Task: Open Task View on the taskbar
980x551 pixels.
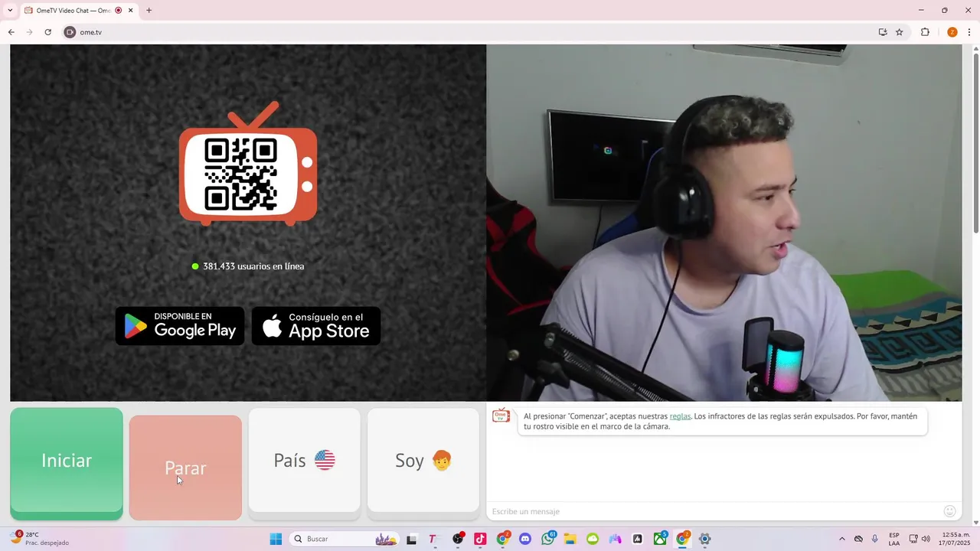Action: [x=411, y=539]
